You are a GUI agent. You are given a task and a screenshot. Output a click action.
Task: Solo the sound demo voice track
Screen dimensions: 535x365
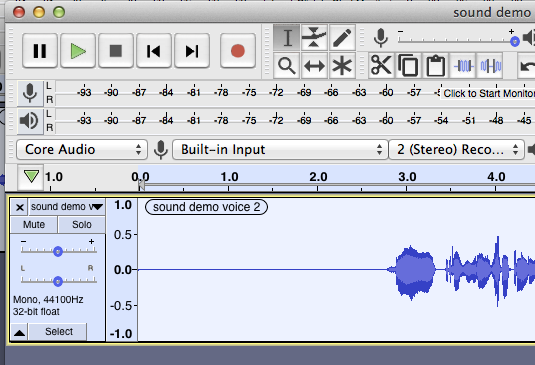(x=82, y=224)
